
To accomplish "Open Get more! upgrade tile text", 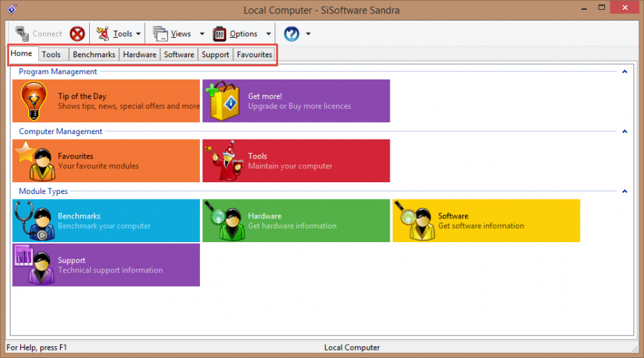I will [x=300, y=101].
